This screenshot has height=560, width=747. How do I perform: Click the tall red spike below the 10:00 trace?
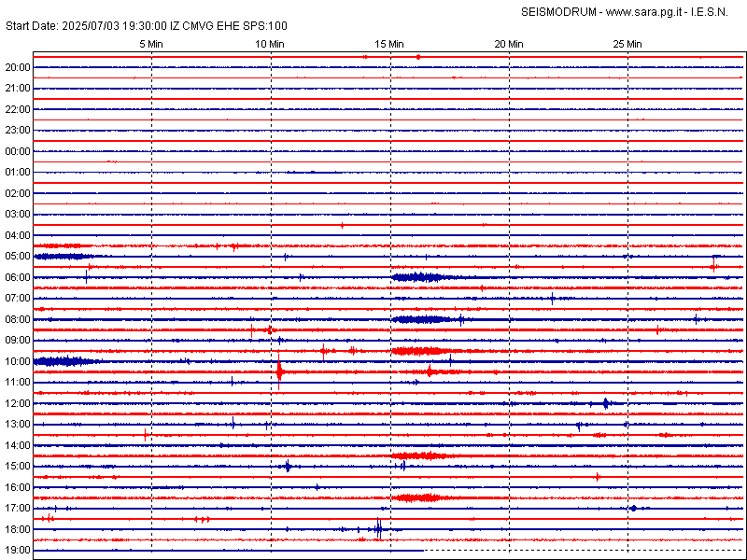pos(279,371)
